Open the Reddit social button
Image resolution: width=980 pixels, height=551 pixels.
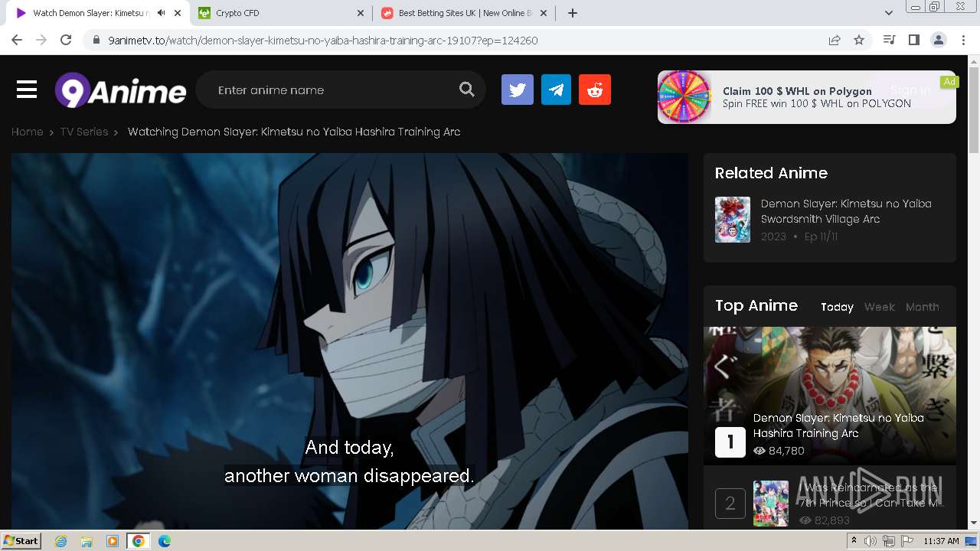pyautogui.click(x=595, y=90)
